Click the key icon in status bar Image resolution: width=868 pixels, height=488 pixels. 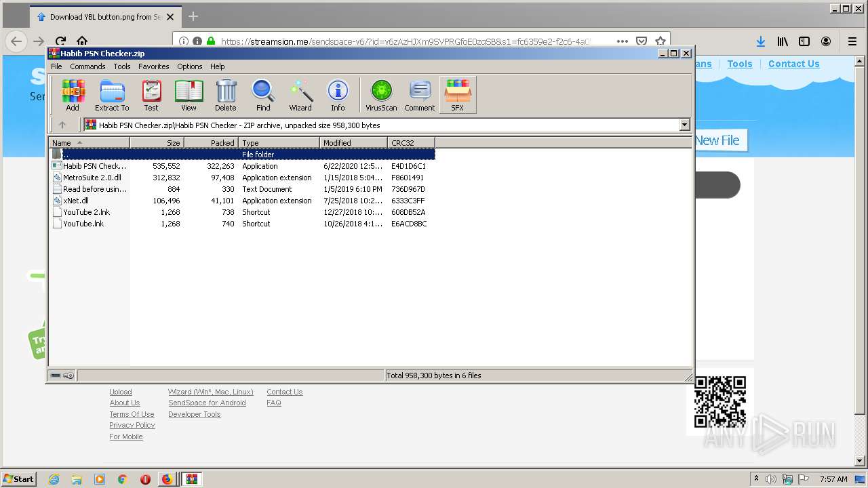(x=68, y=375)
